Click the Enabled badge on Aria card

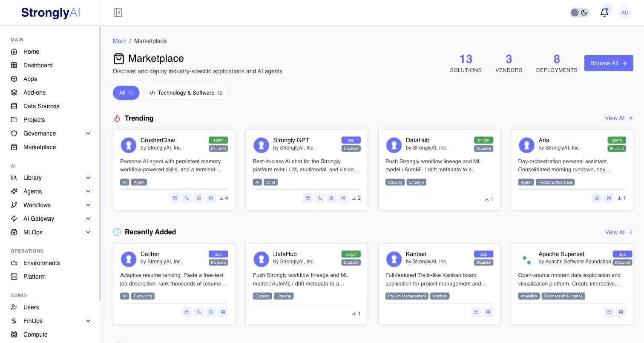point(617,149)
